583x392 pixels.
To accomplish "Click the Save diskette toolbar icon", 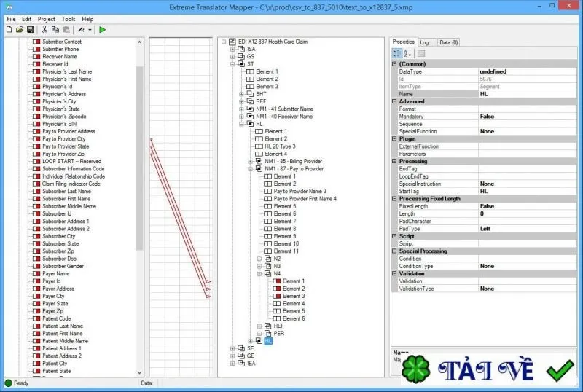I will [x=31, y=30].
